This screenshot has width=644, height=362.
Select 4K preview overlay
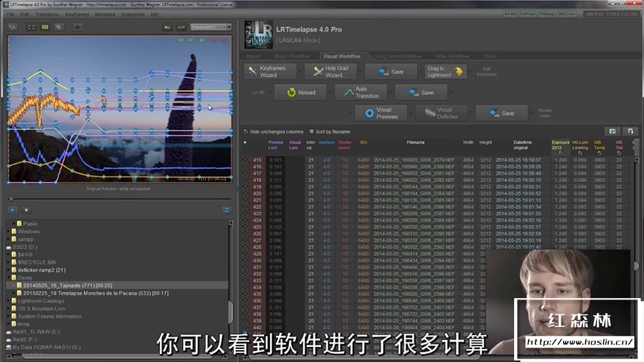(201, 41)
